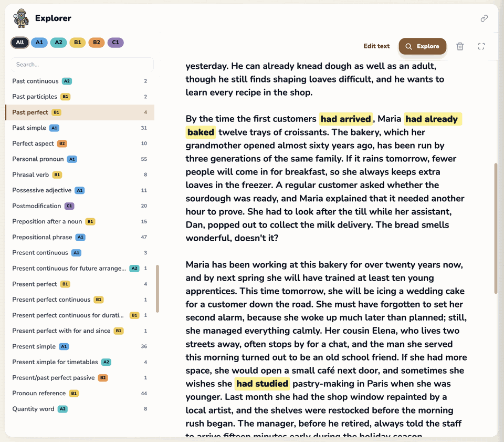Select Present perfect continuous for duration row
This screenshot has width=504, height=442.
[x=80, y=315]
